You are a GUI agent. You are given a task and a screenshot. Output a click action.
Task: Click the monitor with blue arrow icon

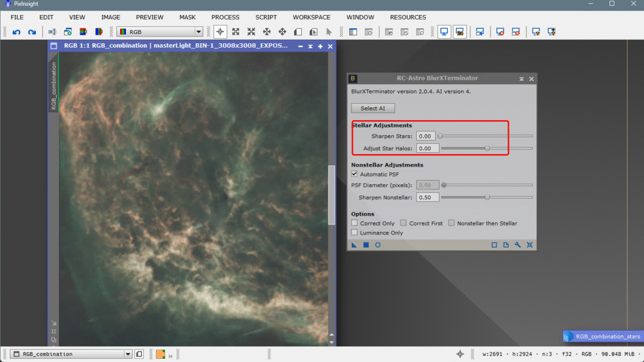480,32
